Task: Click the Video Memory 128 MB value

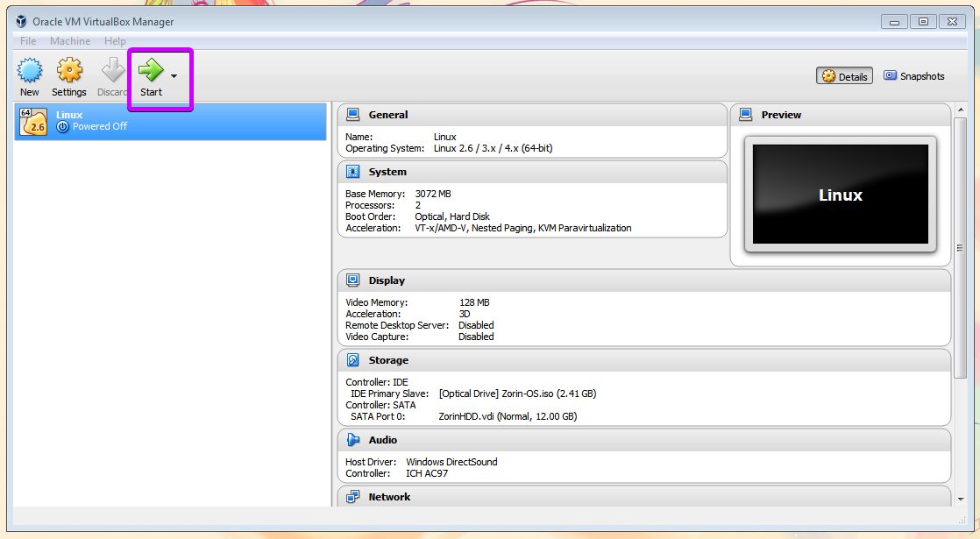Action: tap(474, 302)
